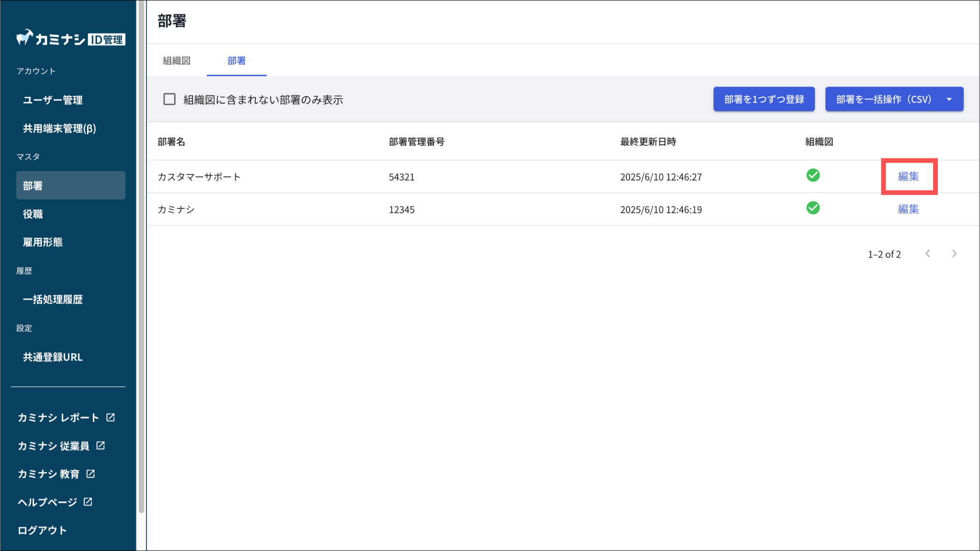Click the 部署名 column header

pyautogui.click(x=171, y=142)
